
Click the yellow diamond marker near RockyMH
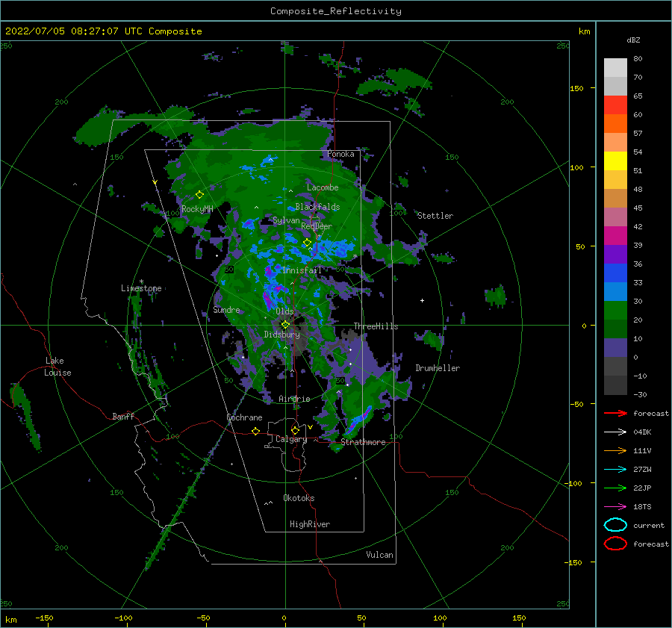click(x=199, y=195)
